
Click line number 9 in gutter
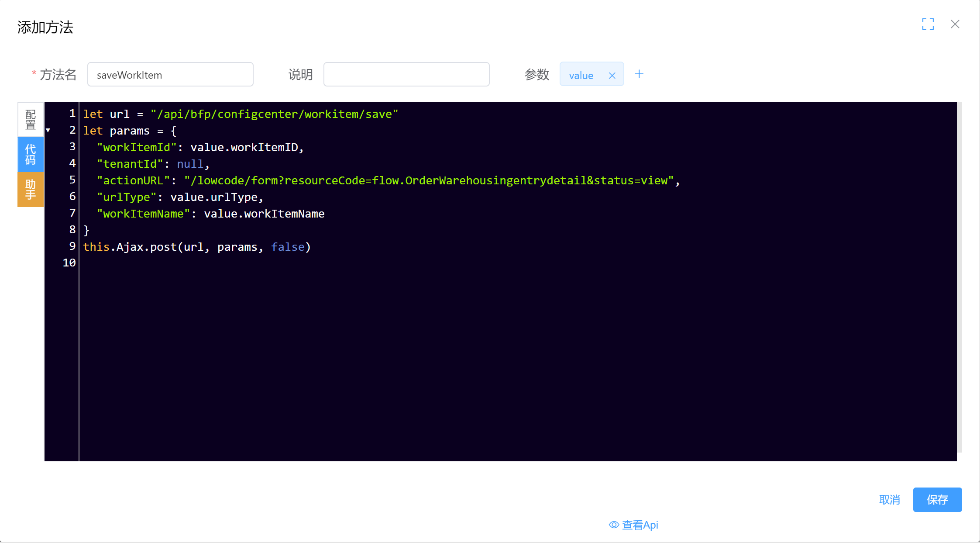(x=72, y=246)
